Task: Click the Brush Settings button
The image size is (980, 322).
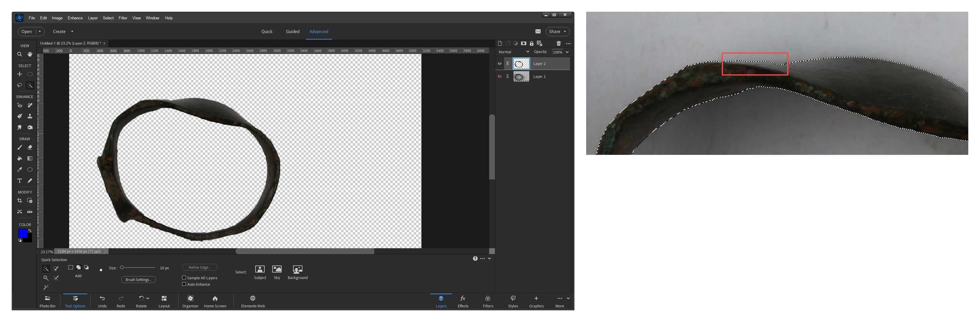Action: 139,280
